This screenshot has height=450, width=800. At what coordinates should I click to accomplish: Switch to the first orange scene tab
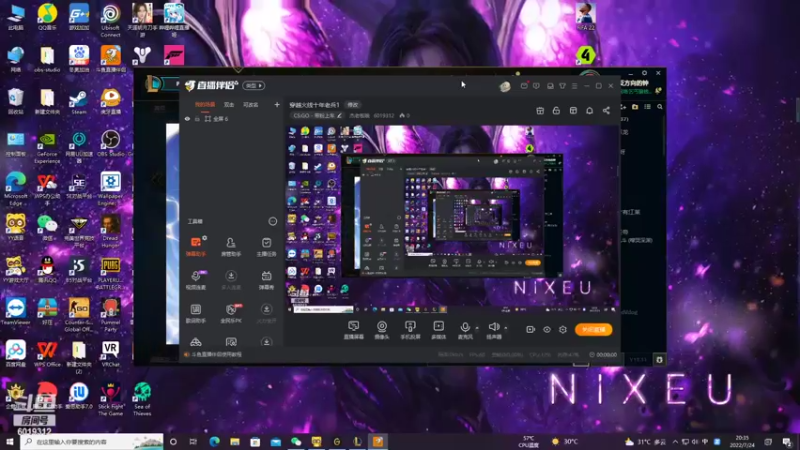pos(205,105)
